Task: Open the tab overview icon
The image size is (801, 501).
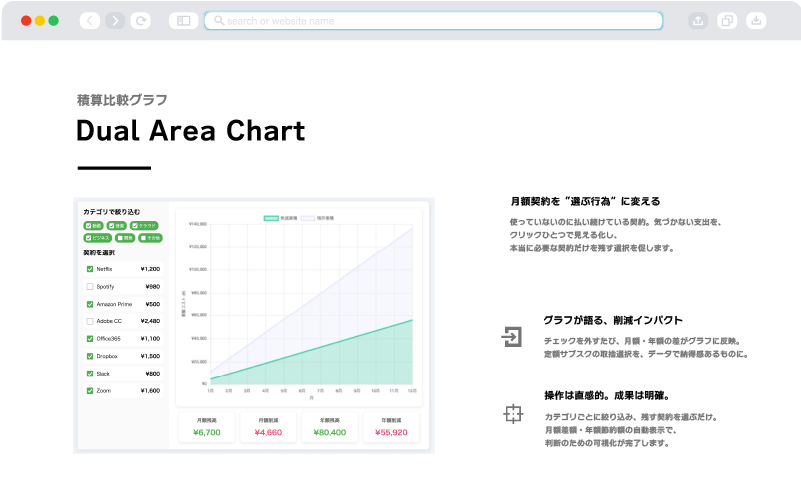Action: (727, 20)
